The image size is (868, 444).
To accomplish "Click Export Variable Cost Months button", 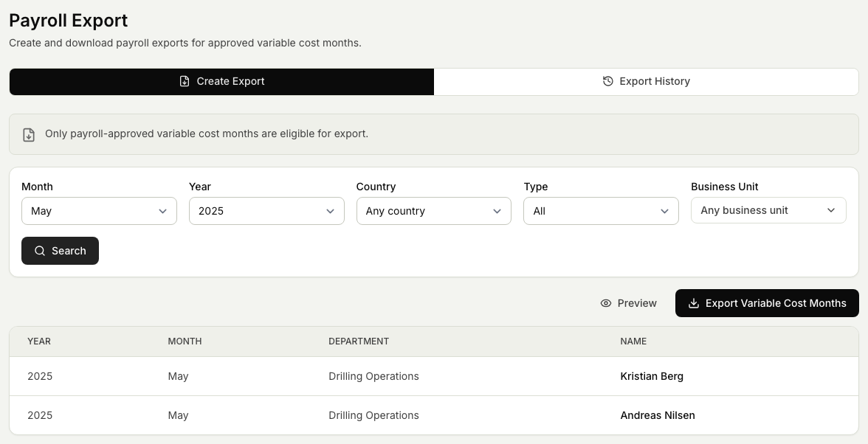I will [x=767, y=303].
